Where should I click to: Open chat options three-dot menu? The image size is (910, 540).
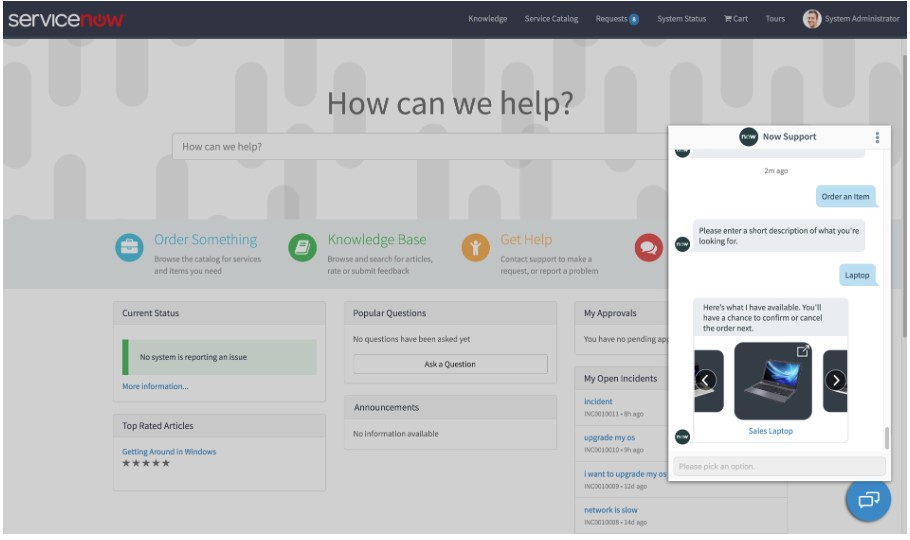(x=877, y=137)
